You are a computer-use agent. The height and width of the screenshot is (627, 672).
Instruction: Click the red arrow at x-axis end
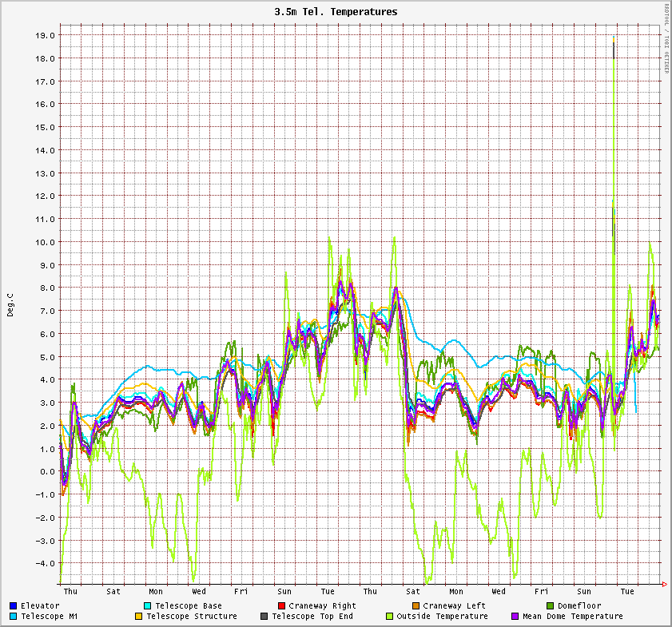[665, 585]
